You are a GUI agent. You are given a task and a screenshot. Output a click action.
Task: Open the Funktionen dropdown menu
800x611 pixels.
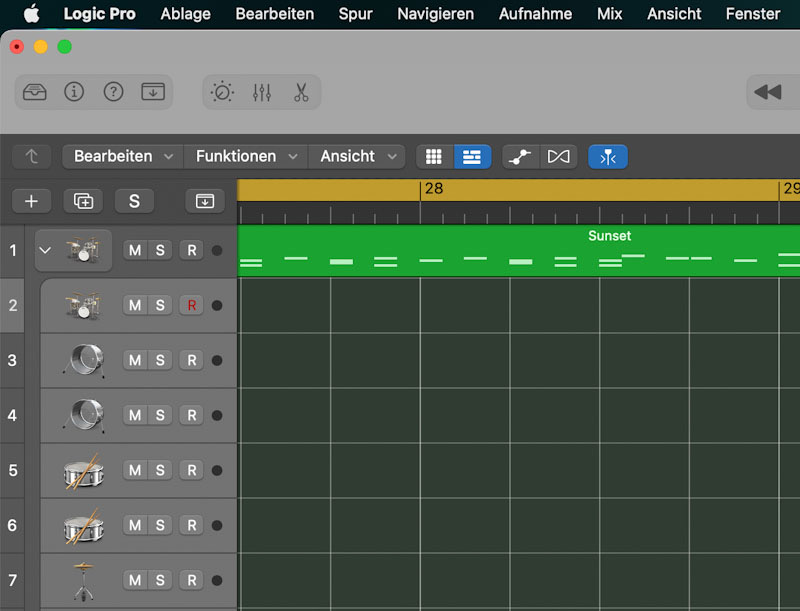[x=246, y=157]
